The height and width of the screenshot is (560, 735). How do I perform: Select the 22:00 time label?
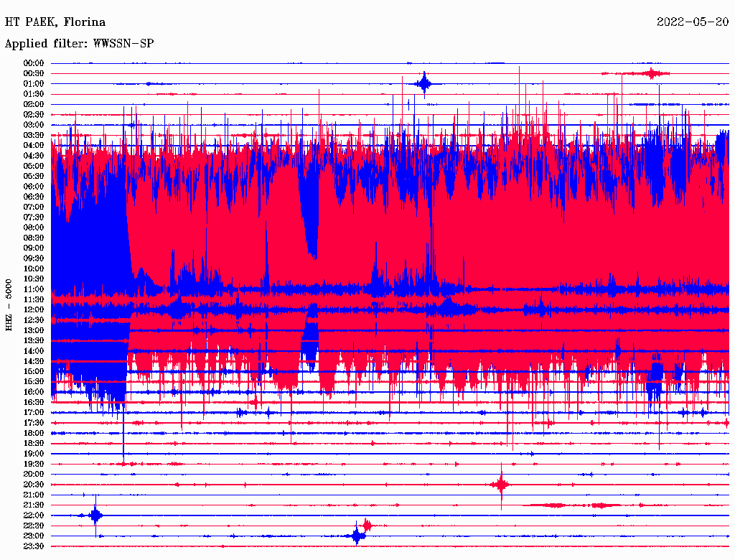(x=34, y=516)
